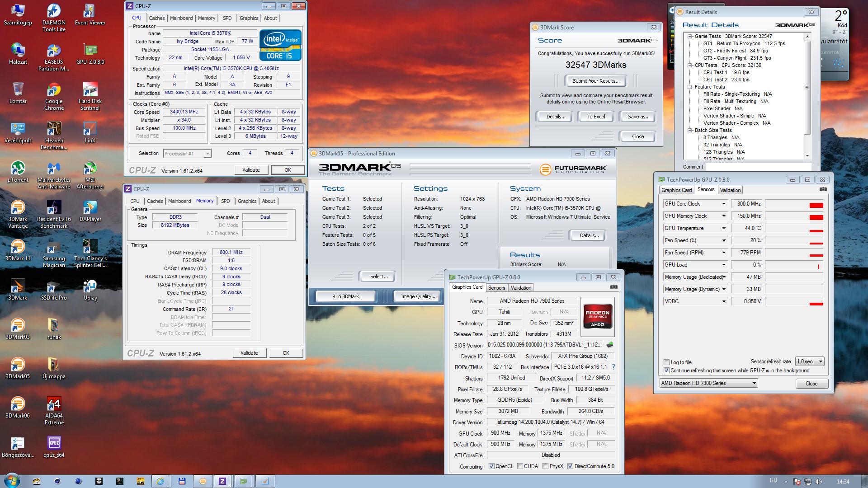Switch to the Mainboard tab in CPU-Z
The image size is (868, 488).
[x=181, y=18]
